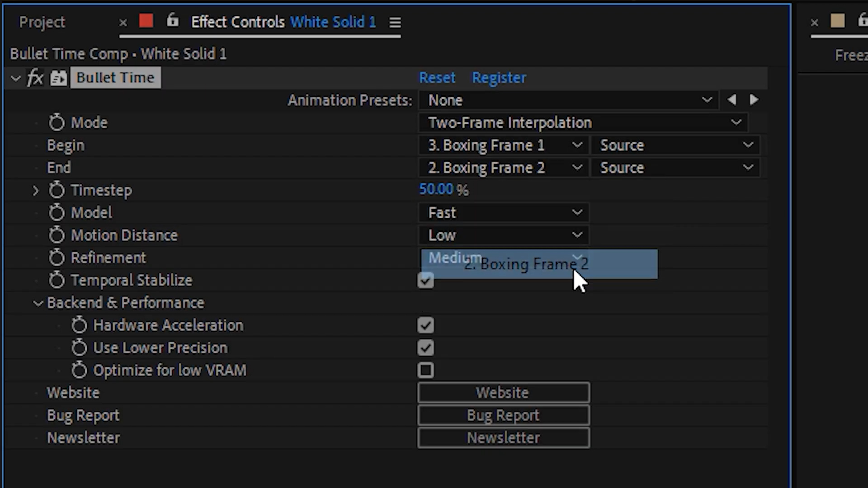This screenshot has width=868, height=488.
Task: Click the Reset button
Action: point(436,77)
